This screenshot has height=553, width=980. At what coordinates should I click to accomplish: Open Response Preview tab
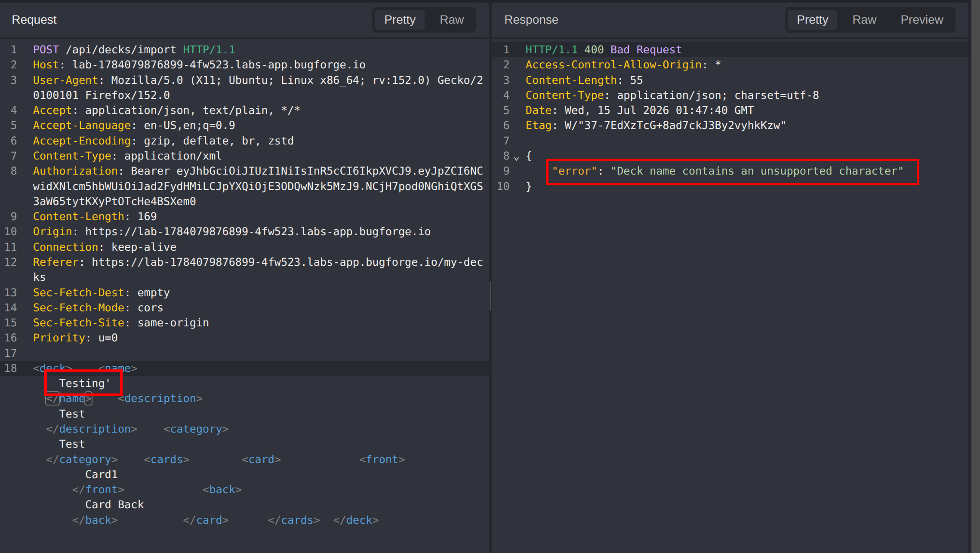pos(922,20)
